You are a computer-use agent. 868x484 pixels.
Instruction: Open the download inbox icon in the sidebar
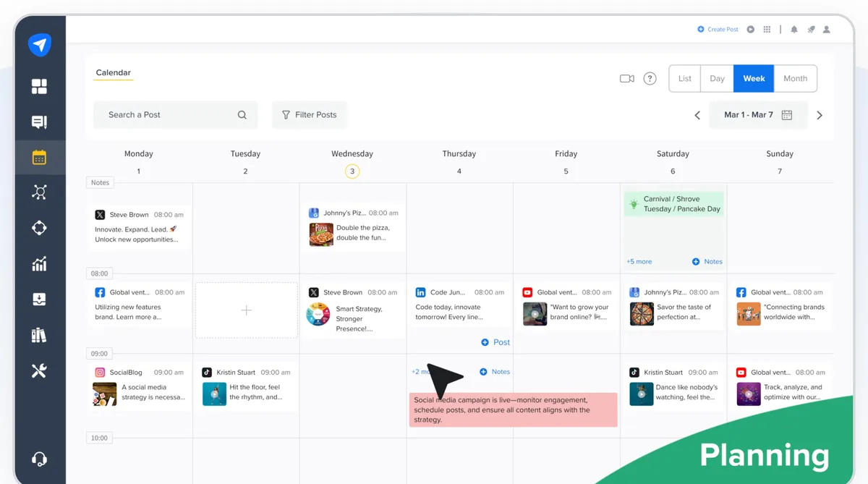coord(40,300)
